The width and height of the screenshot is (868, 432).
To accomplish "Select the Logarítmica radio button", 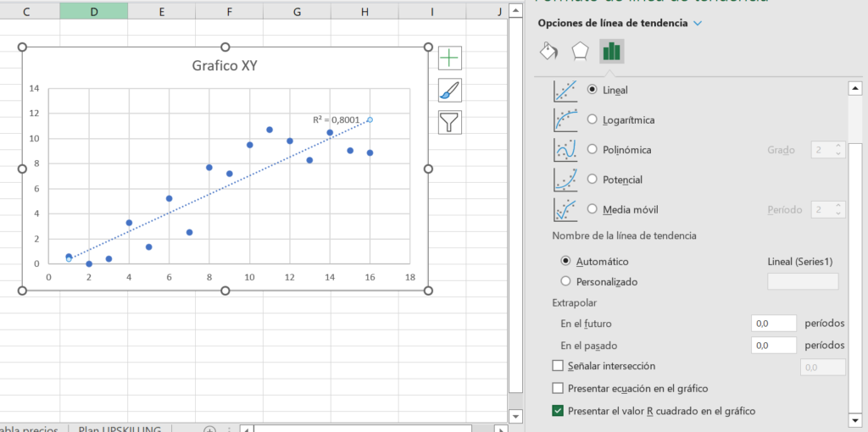I will [x=593, y=119].
